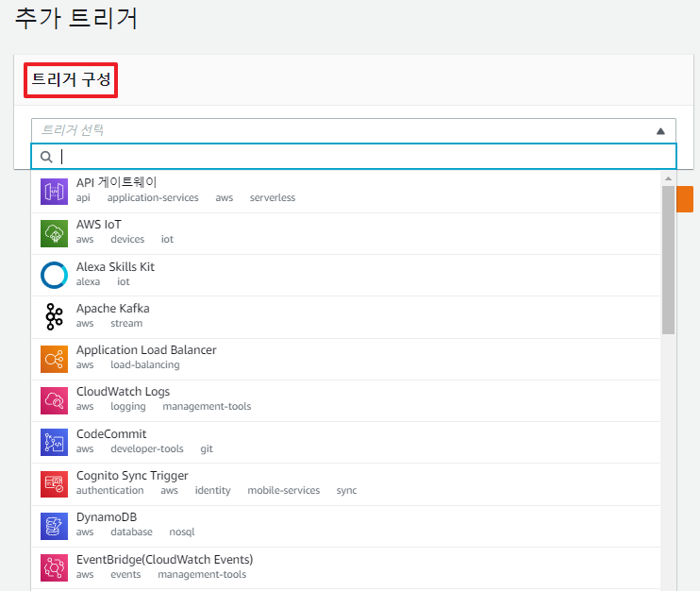Choose 'Apache Kafka' from the list
Viewport: 700px width, 591px height.
click(x=345, y=317)
